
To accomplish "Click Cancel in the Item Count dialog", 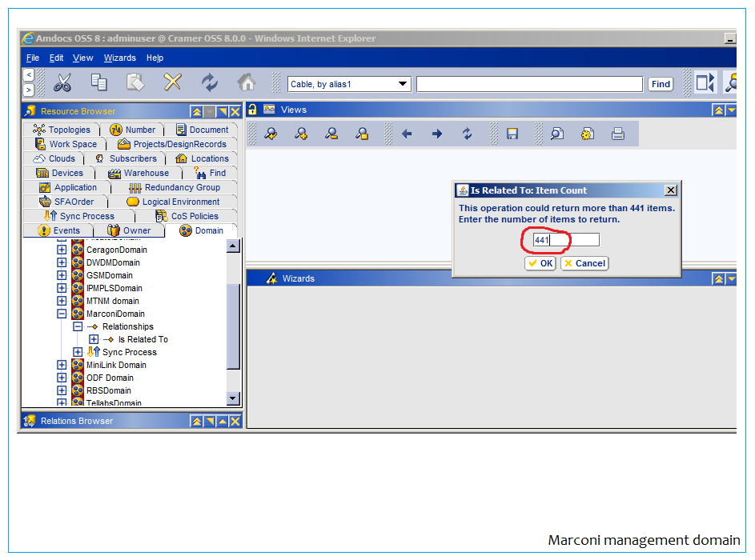I will (x=584, y=263).
